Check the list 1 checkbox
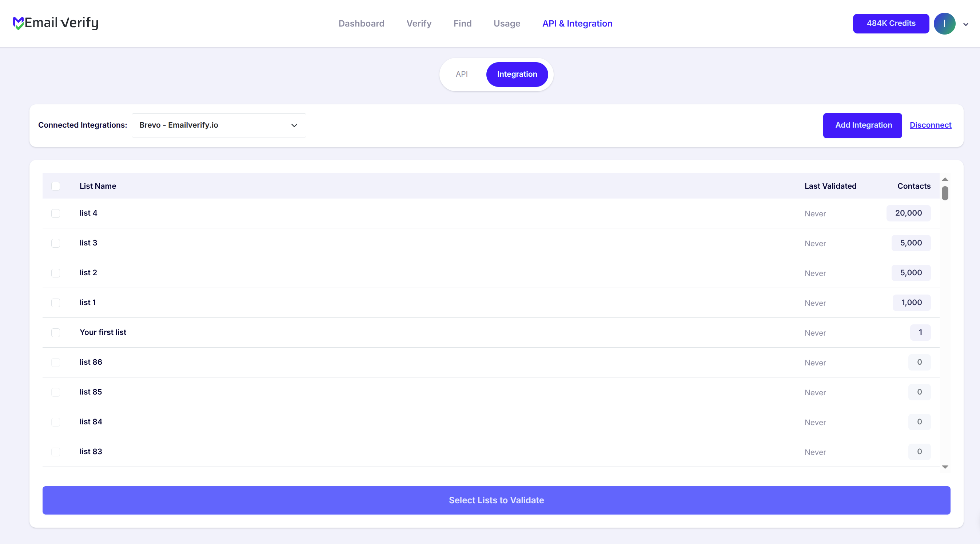This screenshot has height=544, width=980. pos(56,303)
